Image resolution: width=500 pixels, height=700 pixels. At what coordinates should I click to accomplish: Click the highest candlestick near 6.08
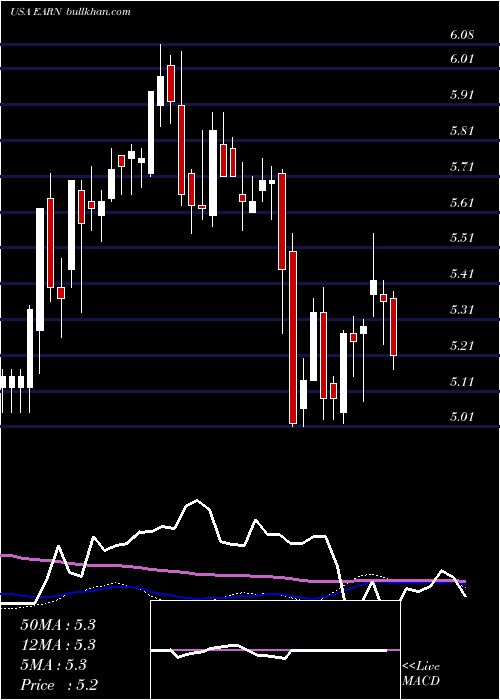[161, 85]
